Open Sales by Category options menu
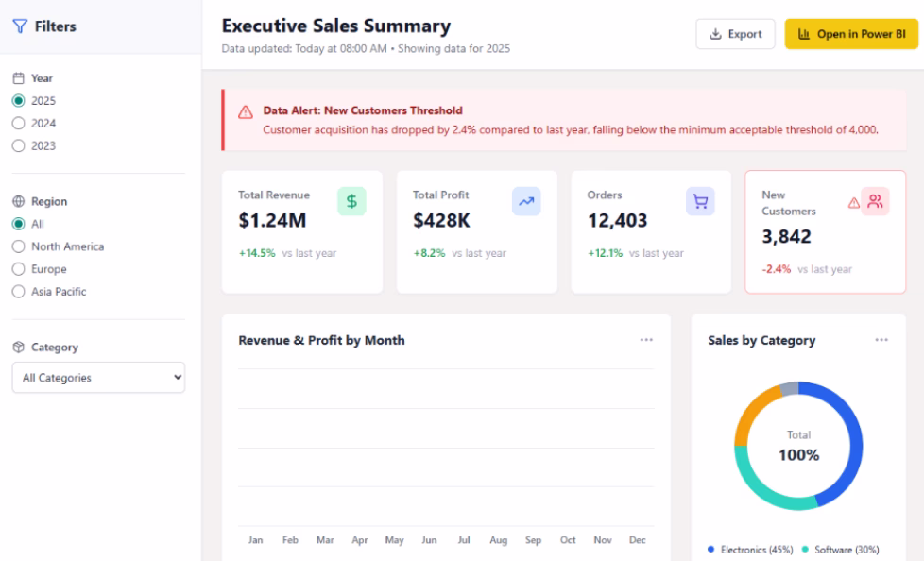Viewport: 924px width, 561px height. (x=881, y=340)
